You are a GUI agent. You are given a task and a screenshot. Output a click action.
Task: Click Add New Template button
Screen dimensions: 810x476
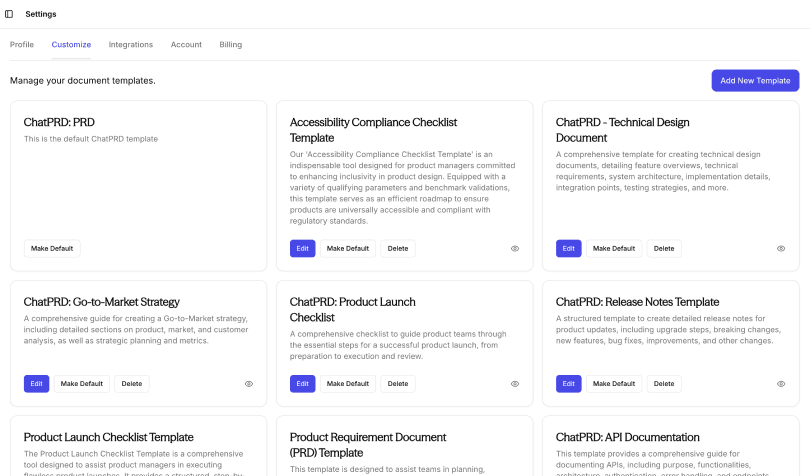point(755,80)
